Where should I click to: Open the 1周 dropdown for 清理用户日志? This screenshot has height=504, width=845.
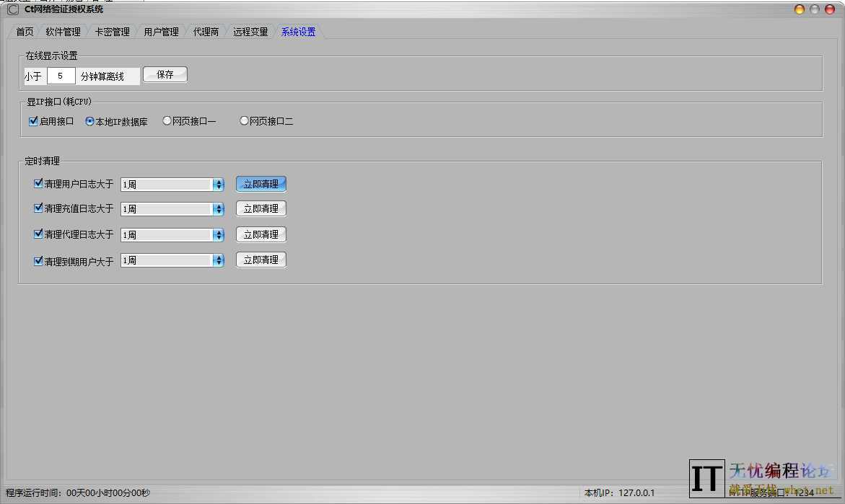click(218, 184)
